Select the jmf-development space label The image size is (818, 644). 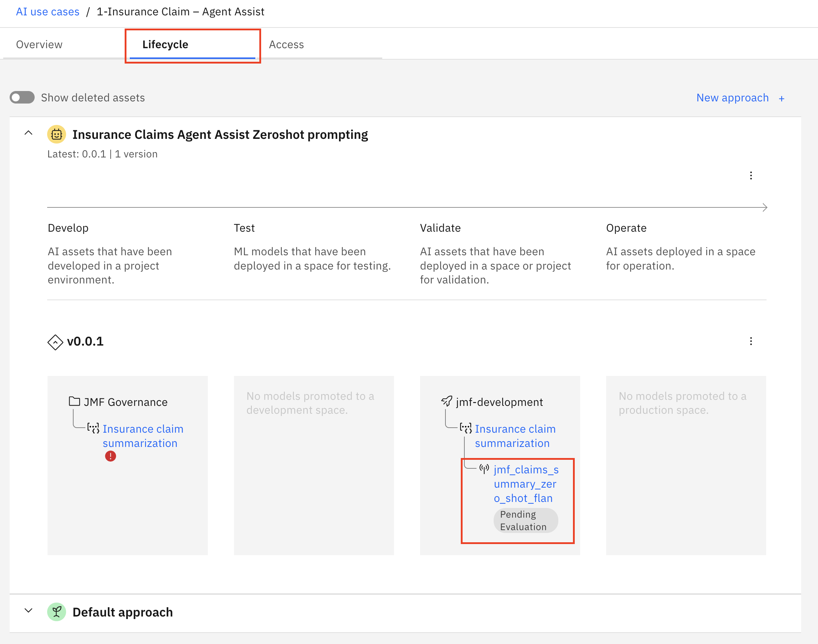coord(500,402)
